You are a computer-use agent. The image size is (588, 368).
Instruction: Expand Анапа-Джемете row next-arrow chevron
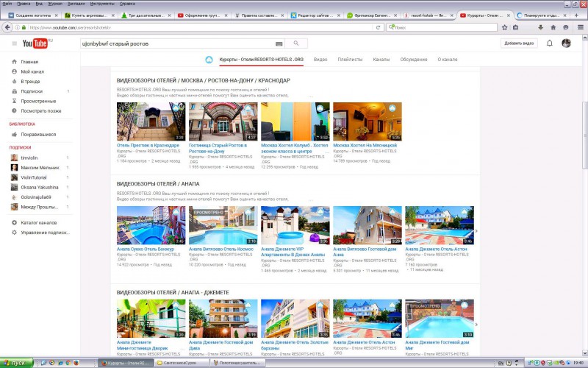pos(476,325)
